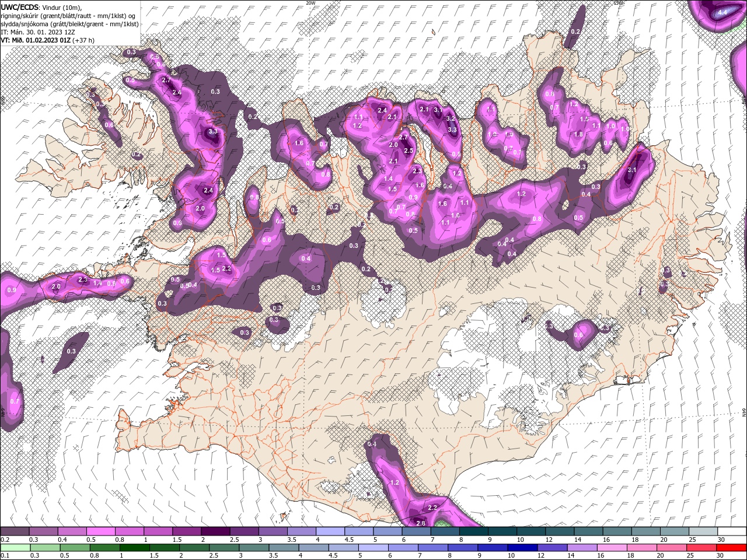The height and width of the screenshot is (560, 747).
Task: Click the 20W longitude label
Action: point(311,3)
